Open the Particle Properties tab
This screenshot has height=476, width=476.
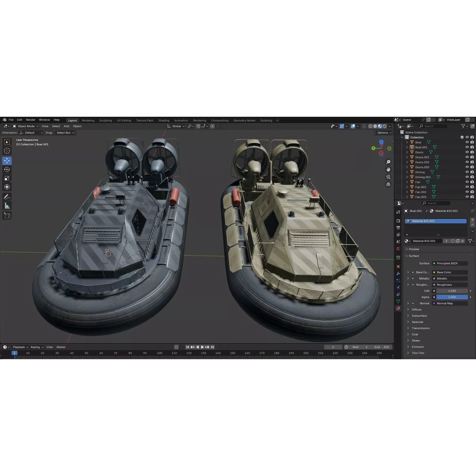[x=398, y=280]
